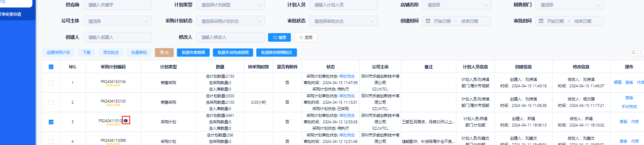Click 查看 link in row 3
This screenshot has width=644, height=145.
[623, 122]
